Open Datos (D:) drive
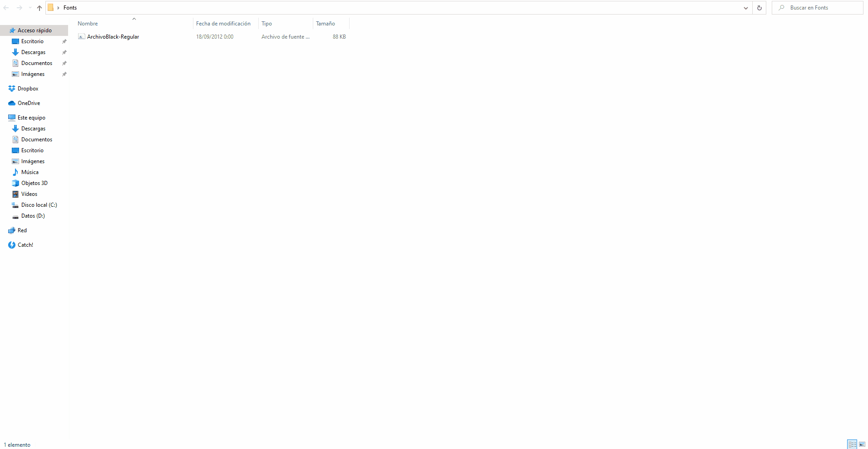The height and width of the screenshot is (449, 868). 33,216
